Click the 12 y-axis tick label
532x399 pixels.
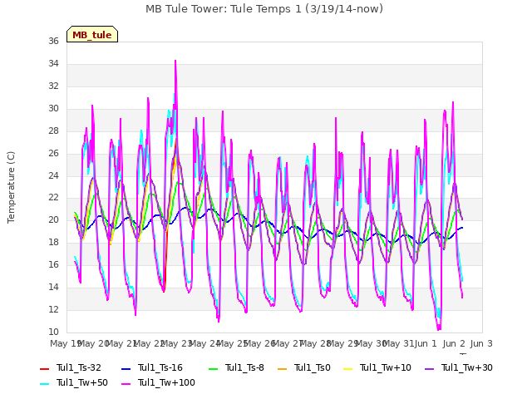click(x=53, y=309)
